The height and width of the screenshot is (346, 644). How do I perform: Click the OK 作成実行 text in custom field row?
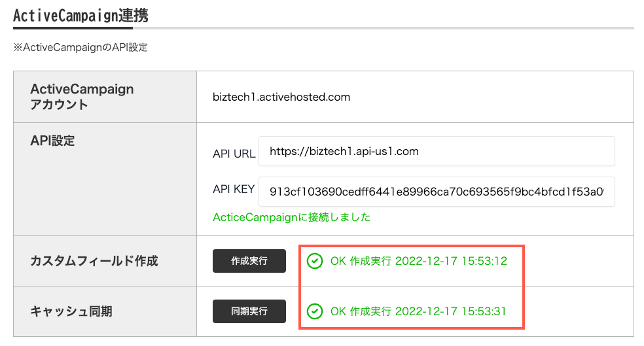point(361,262)
